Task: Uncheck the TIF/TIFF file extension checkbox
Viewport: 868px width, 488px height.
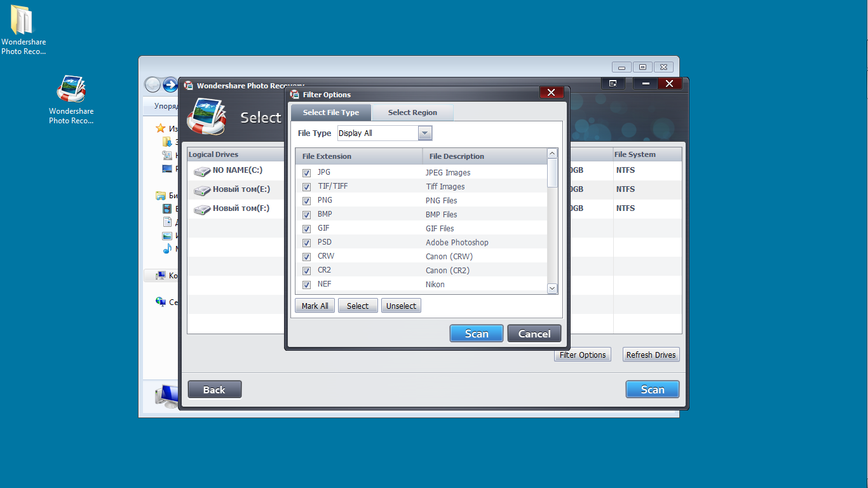Action: (306, 187)
